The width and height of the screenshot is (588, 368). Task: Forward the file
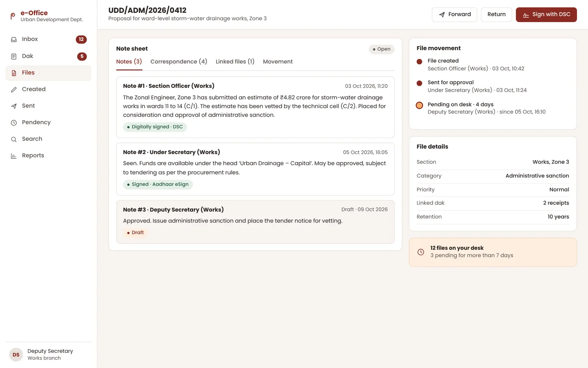coord(454,15)
